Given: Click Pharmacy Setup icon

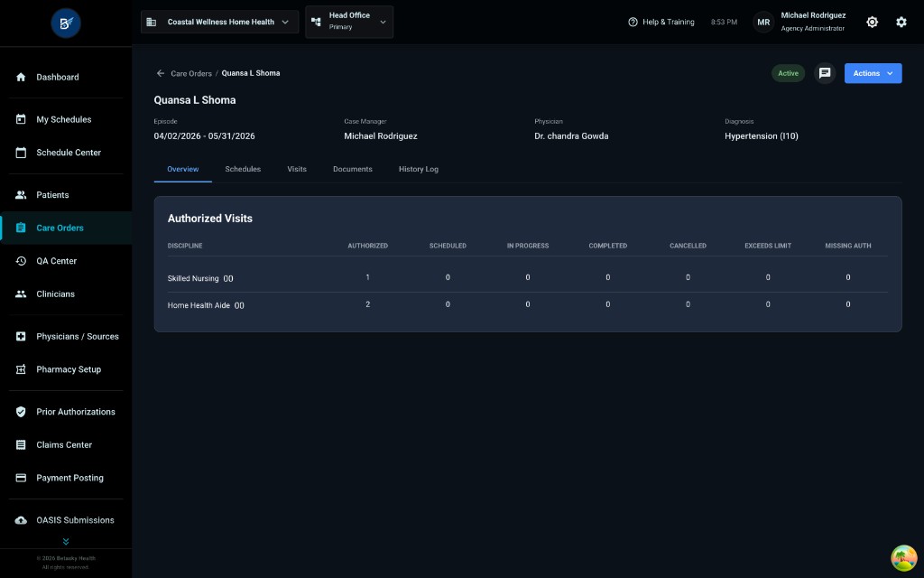Looking at the screenshot, I should pos(21,369).
